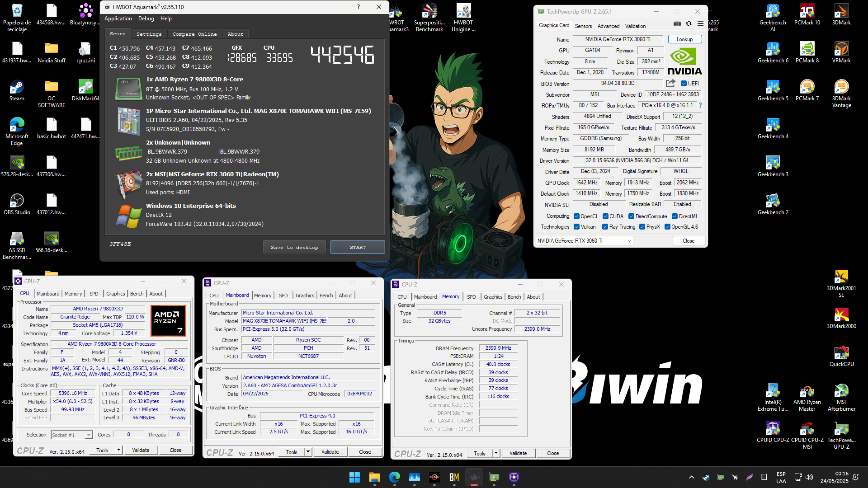Open the Steam desktop icon
Viewport: 868px width, 488px height.
point(17,90)
